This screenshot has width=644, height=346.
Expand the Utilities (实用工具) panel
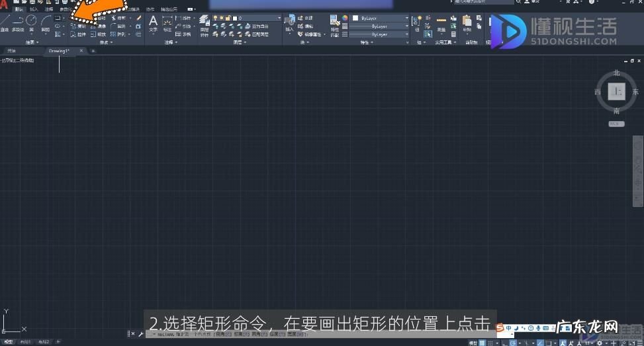[x=445, y=42]
